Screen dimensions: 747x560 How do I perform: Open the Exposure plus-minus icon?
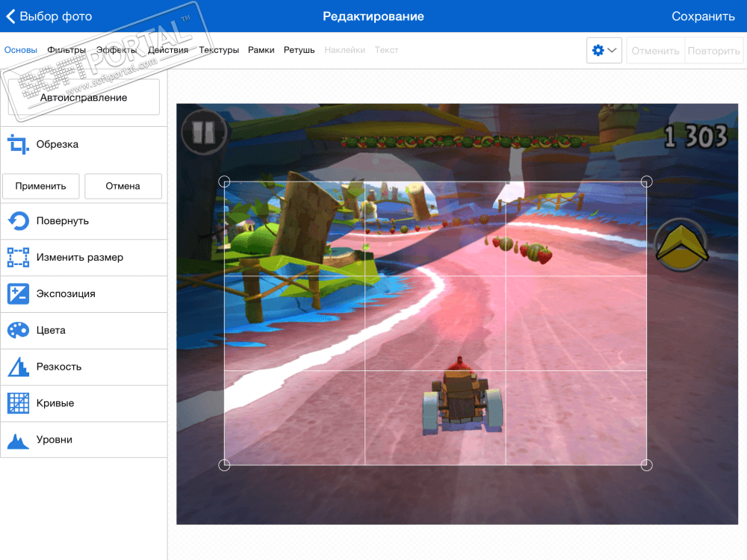[x=18, y=293]
